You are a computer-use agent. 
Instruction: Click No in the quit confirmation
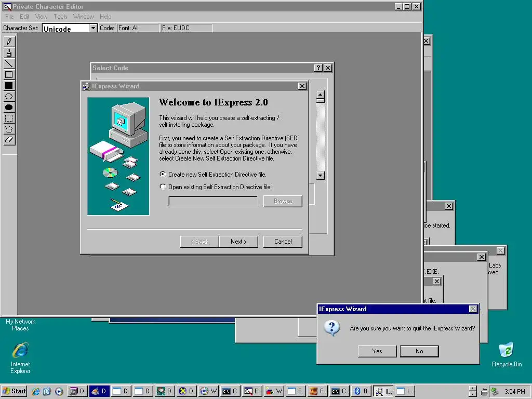click(419, 351)
